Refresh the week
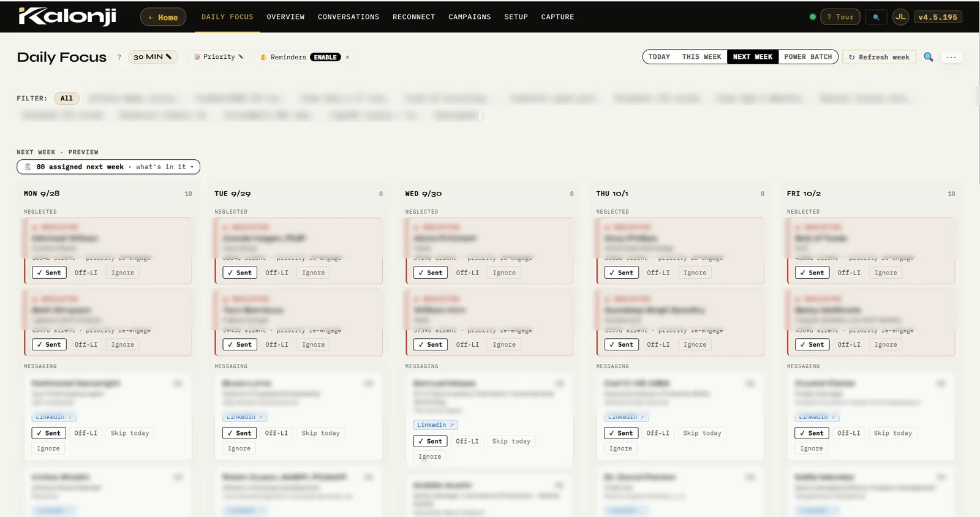This screenshot has height=517, width=980. pyautogui.click(x=879, y=57)
